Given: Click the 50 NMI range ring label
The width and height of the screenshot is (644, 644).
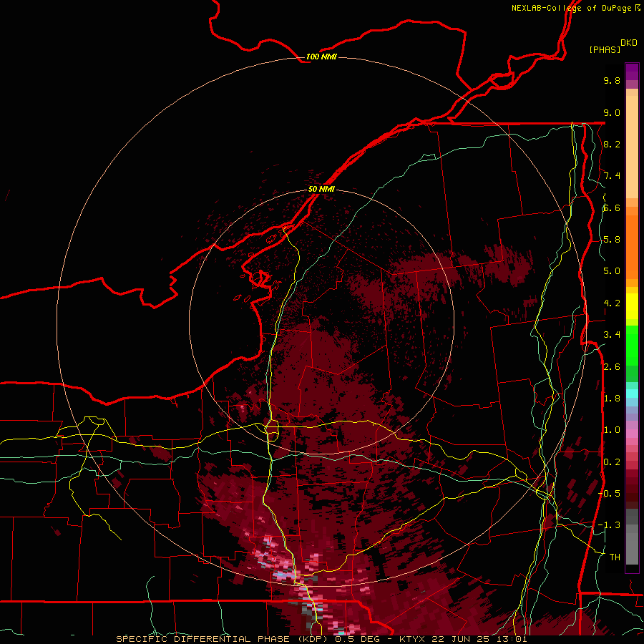Looking at the screenshot, I should tap(321, 189).
